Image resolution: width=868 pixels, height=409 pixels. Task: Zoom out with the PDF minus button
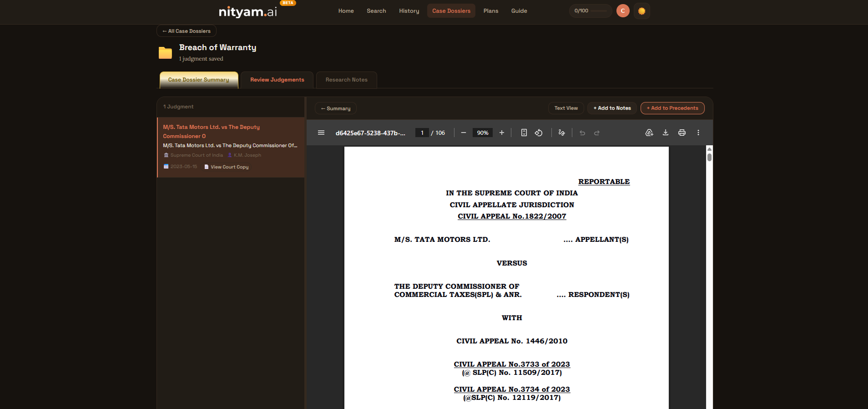pos(464,133)
